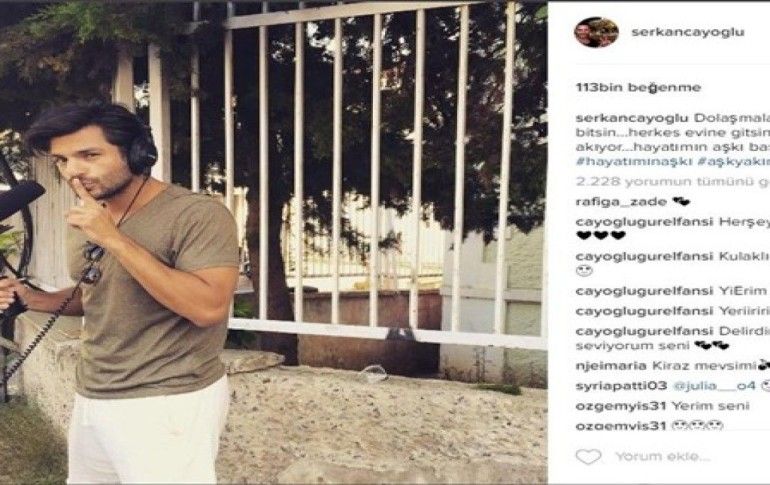The height and width of the screenshot is (485, 770).
Task: Open cayoglugurelfansi profile on Delirdi comment
Action: click(644, 331)
